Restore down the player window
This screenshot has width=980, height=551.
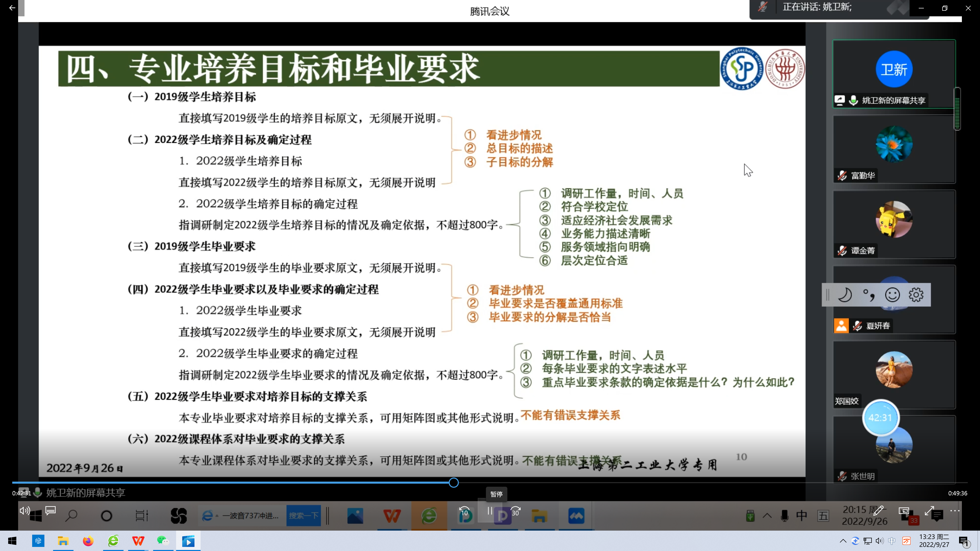944,8
